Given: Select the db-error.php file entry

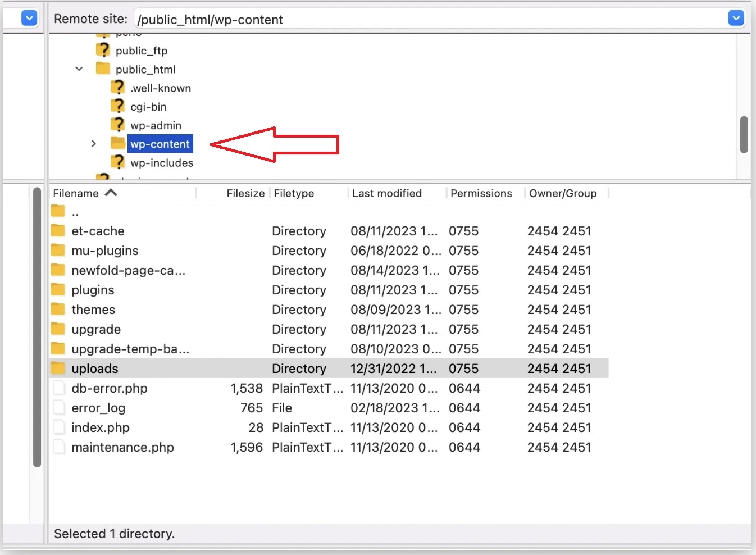Looking at the screenshot, I should pos(109,388).
